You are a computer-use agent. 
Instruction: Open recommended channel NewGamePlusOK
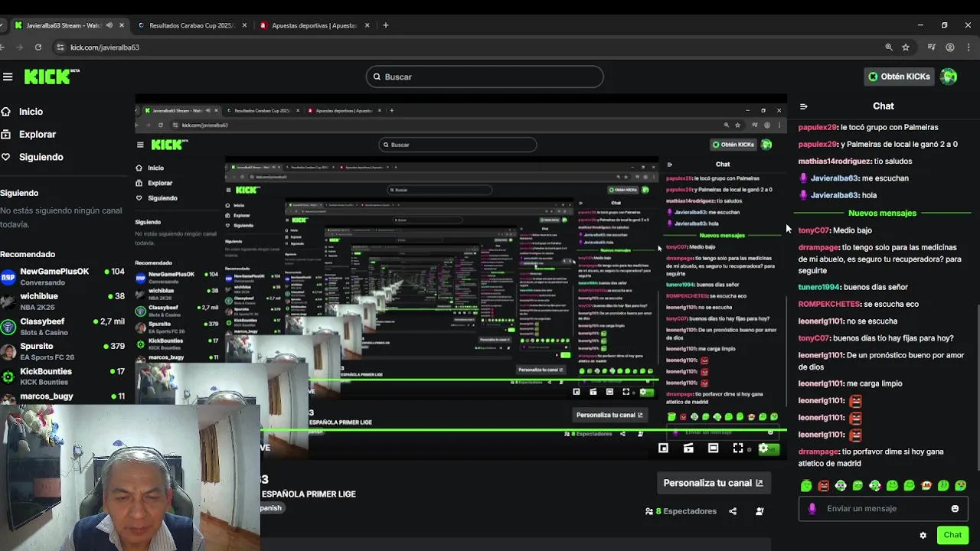pyautogui.click(x=63, y=276)
